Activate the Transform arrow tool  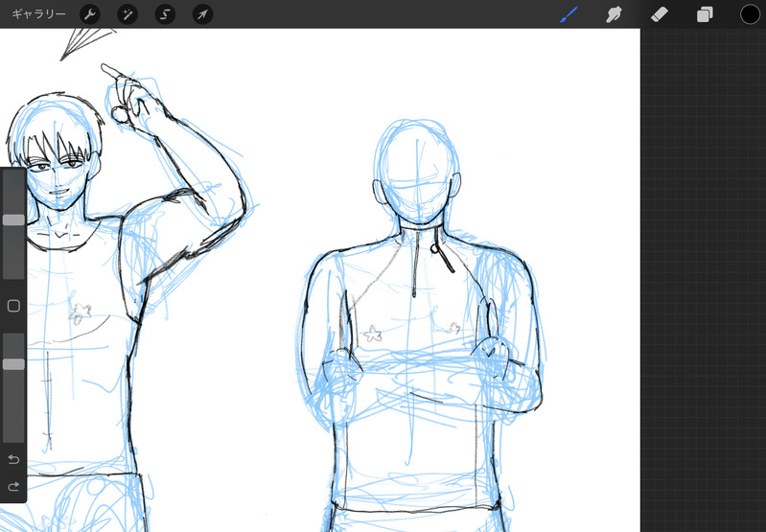coord(202,14)
